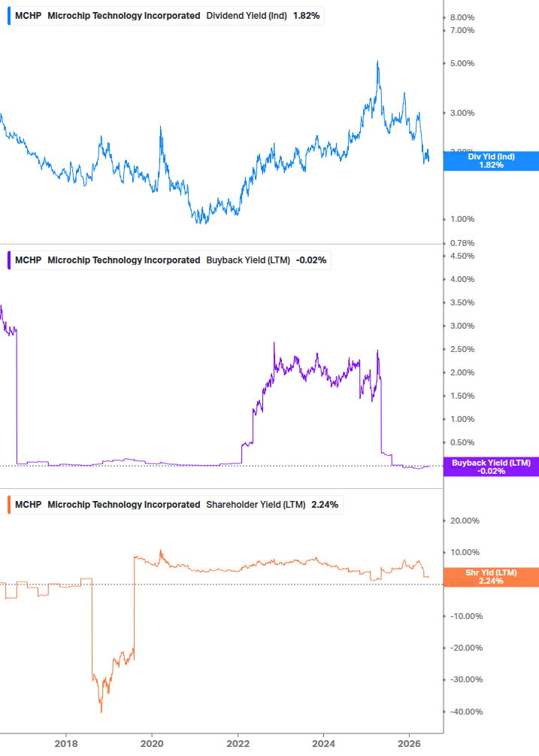Viewport: 539px width, 756px height.
Task: Click the purple Buyback Yield (LTM) -0.02% tag
Action: pyautogui.click(x=491, y=466)
